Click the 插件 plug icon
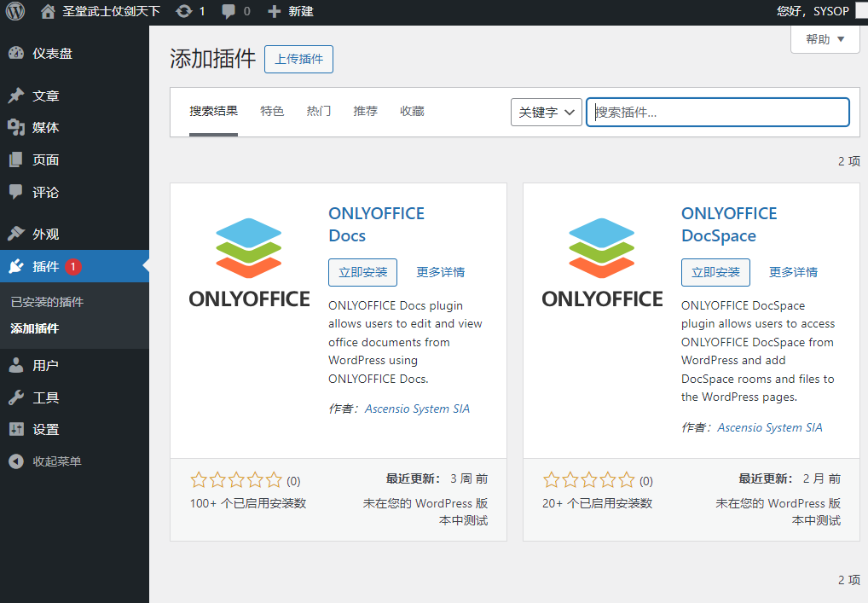868x603 pixels. 16,266
